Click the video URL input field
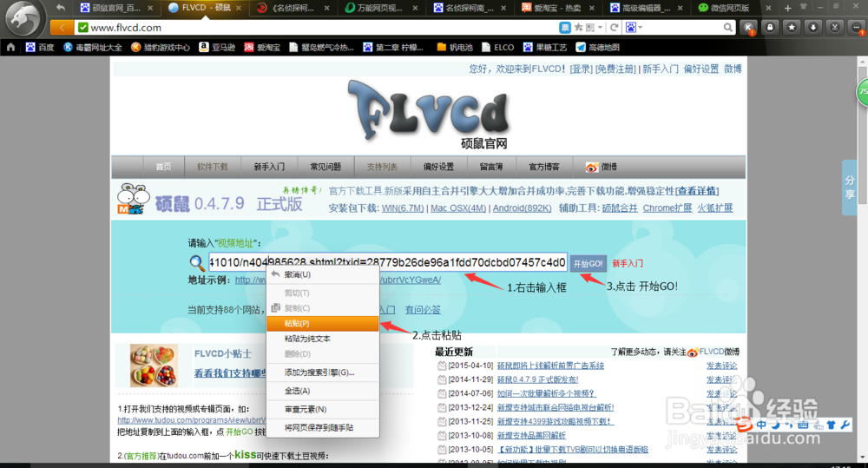The width and height of the screenshot is (868, 468). 387,262
